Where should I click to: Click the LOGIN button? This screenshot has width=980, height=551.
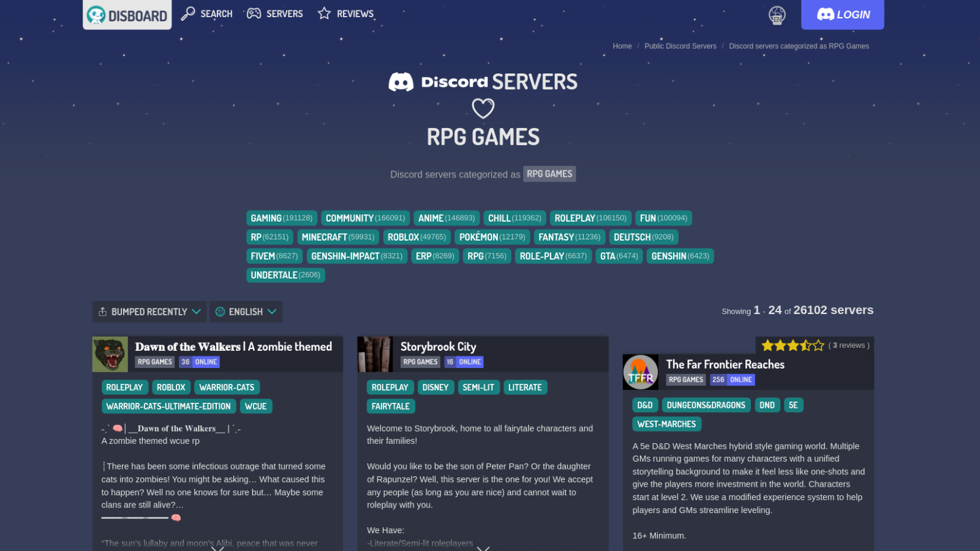842,15
